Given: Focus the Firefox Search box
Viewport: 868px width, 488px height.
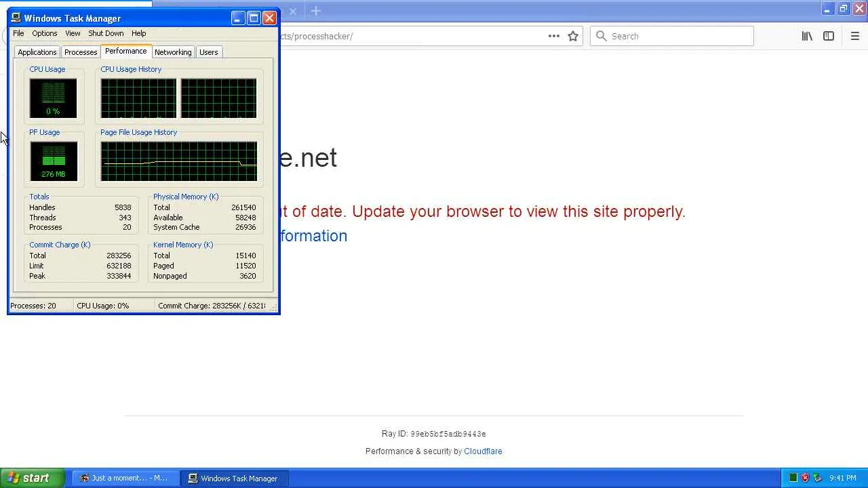Looking at the screenshot, I should click(672, 36).
